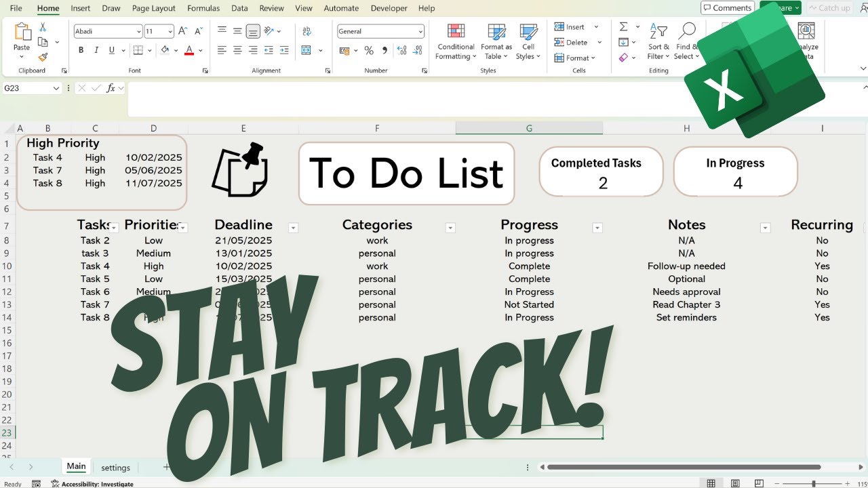Click the horizontal sheet scrollbar

[x=684, y=467]
